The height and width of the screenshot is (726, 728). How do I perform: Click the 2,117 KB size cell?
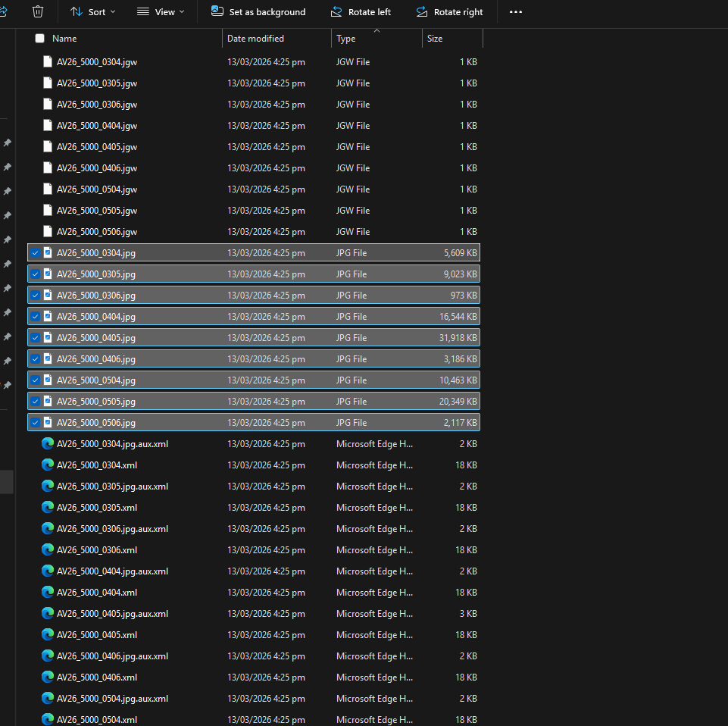tap(460, 423)
